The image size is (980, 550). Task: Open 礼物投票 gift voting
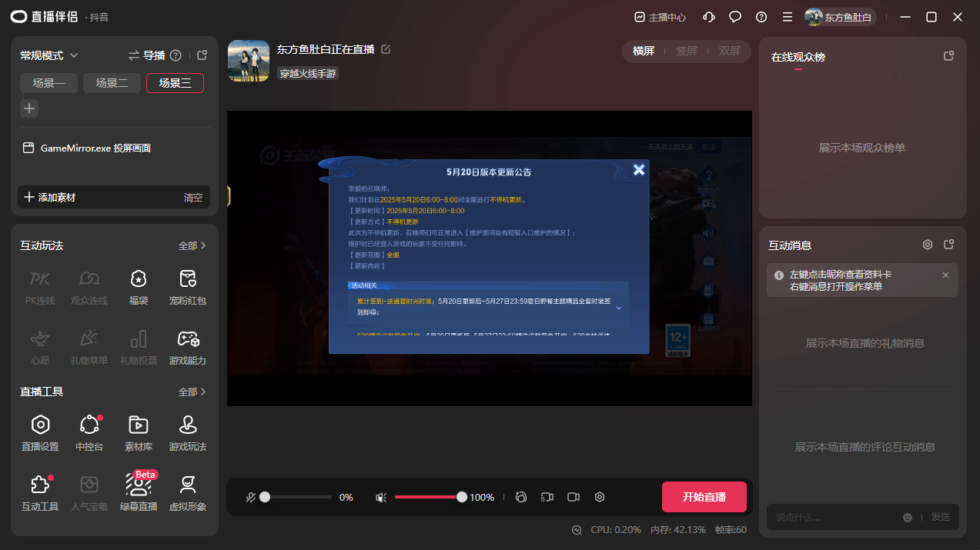point(139,346)
